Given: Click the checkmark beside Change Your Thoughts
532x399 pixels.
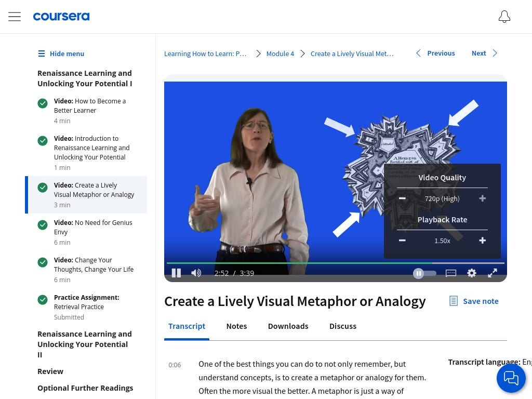Looking at the screenshot, I should click(x=43, y=262).
